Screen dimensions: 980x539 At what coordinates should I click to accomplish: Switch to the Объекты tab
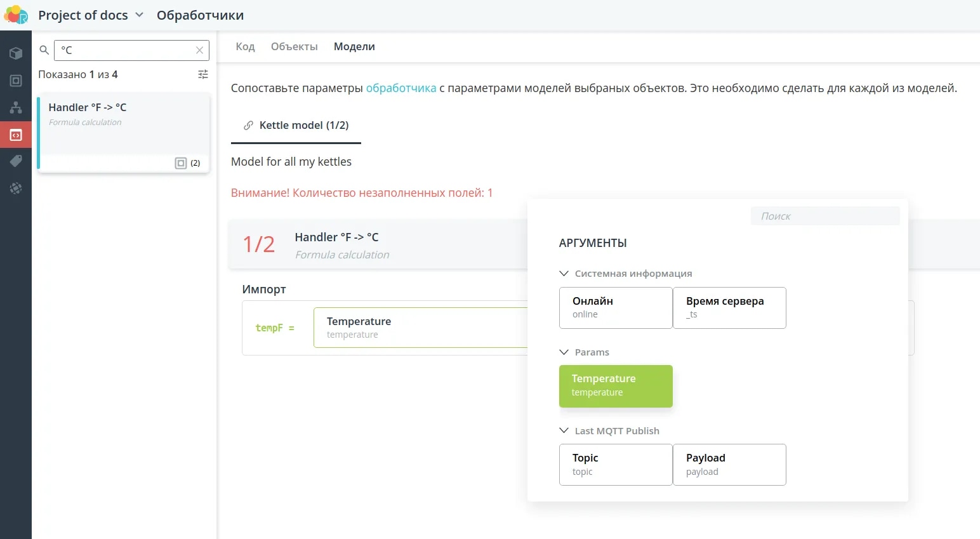click(x=294, y=46)
